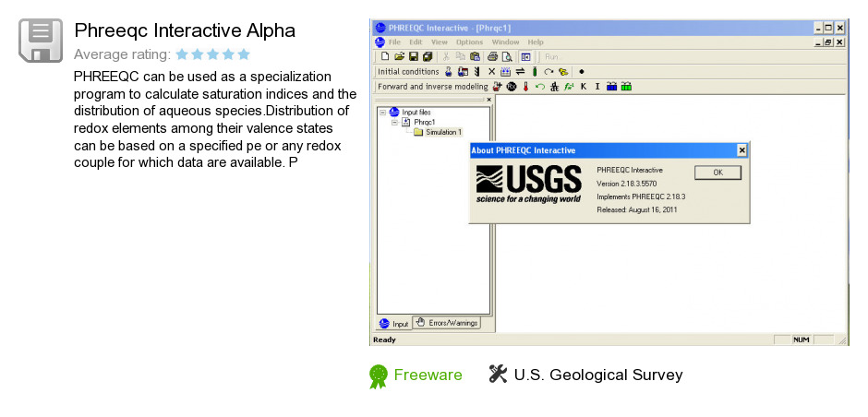Click the green Inverse Modeling arrow icon
Viewport: 868px width, 417px height.
click(540, 87)
